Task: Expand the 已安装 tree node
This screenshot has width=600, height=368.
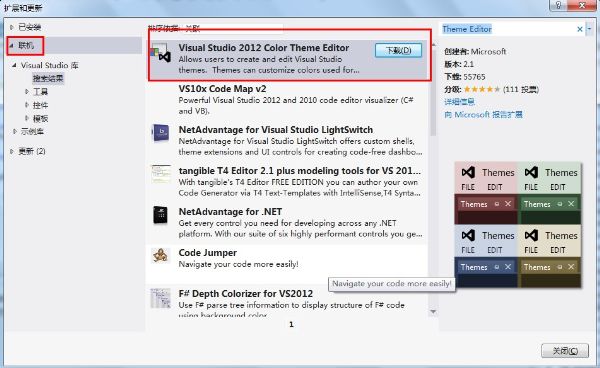Action: pyautogui.click(x=12, y=27)
